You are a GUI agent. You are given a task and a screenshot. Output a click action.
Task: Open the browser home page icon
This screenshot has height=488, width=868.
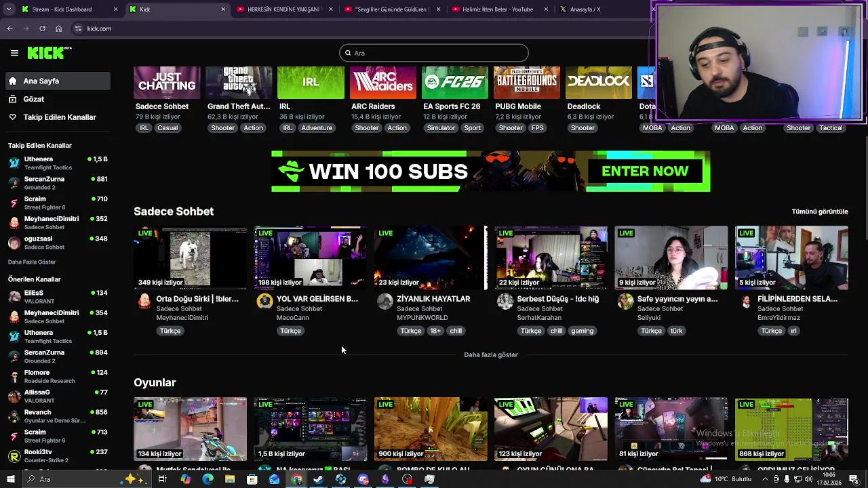pyautogui.click(x=58, y=28)
